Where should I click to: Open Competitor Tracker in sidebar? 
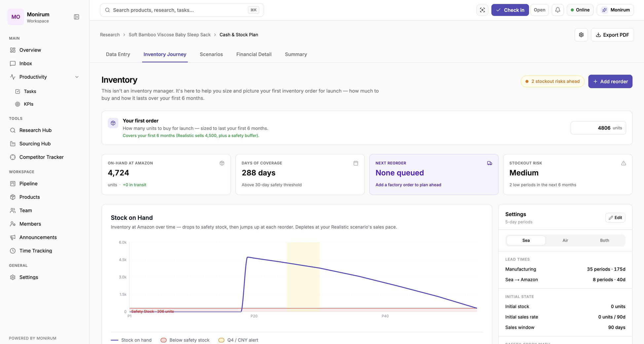coord(41,157)
